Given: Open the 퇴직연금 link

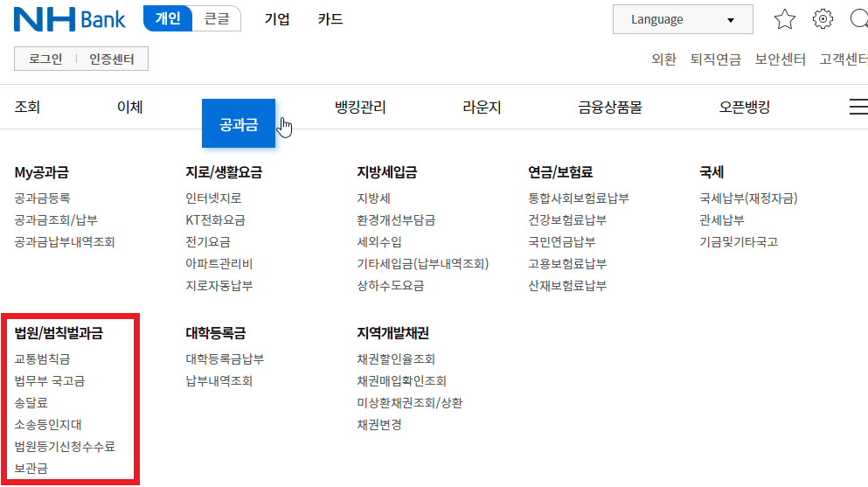Looking at the screenshot, I should click(x=715, y=59).
